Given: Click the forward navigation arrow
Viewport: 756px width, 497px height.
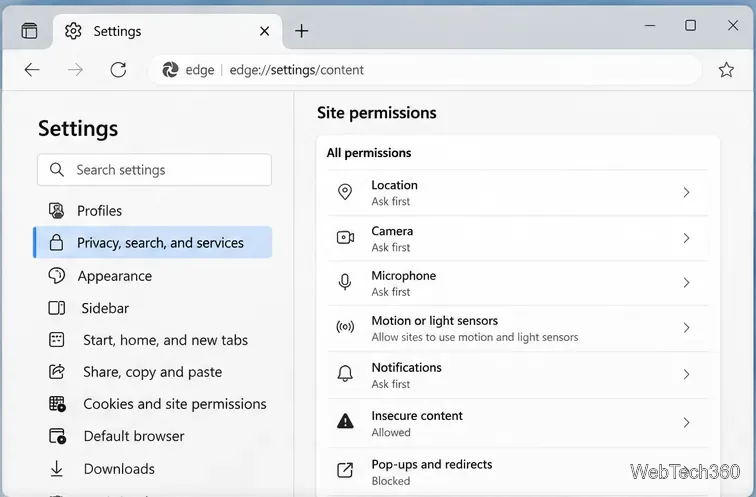Looking at the screenshot, I should coord(75,70).
